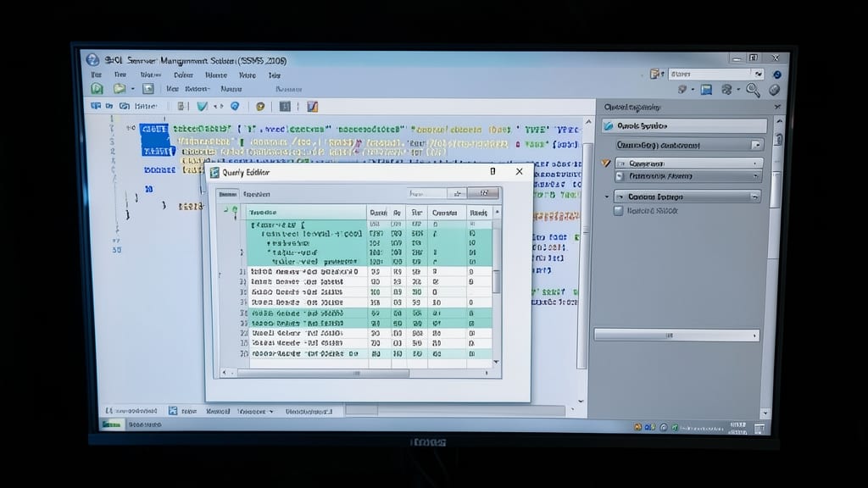Select the second tab in Query Editor dialog
Screen dimensions: 868x488
pos(256,194)
